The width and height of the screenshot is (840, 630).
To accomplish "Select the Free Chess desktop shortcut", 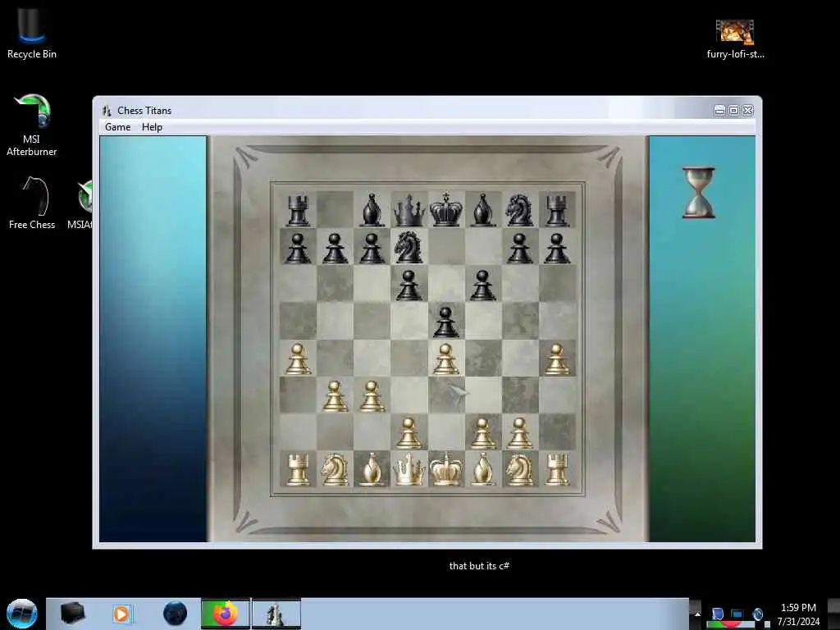I will 32,203.
